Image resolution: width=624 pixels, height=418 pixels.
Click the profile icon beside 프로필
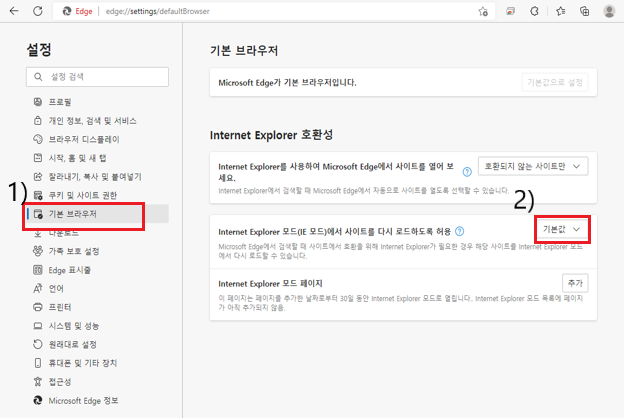pyautogui.click(x=38, y=102)
